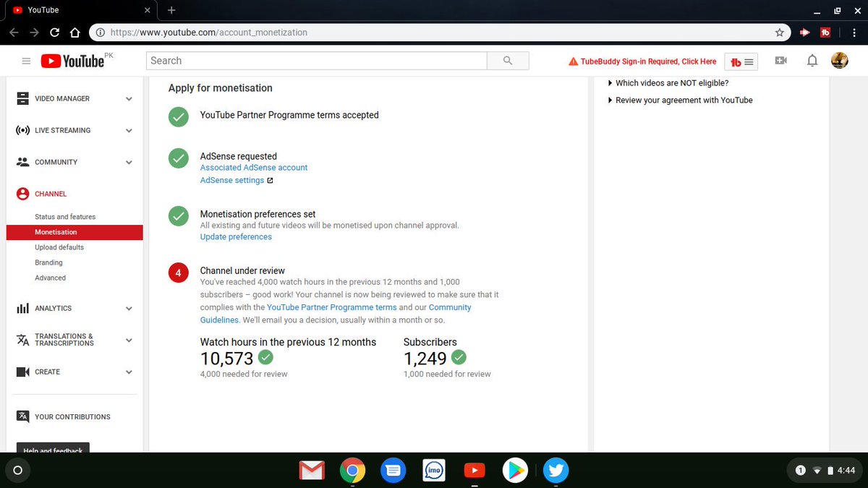
Task: Click Help and feedback button
Action: coord(53,448)
